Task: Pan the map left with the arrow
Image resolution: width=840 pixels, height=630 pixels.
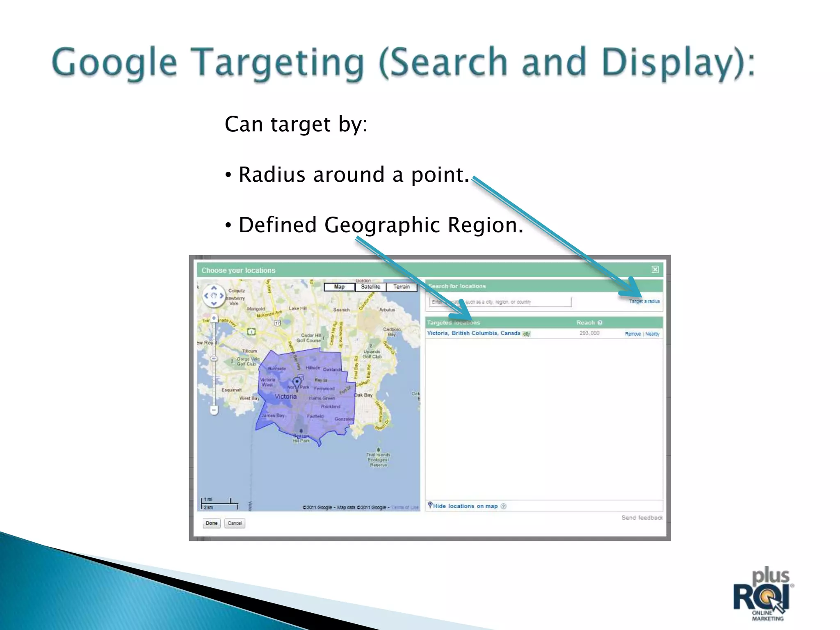Action: [206, 295]
